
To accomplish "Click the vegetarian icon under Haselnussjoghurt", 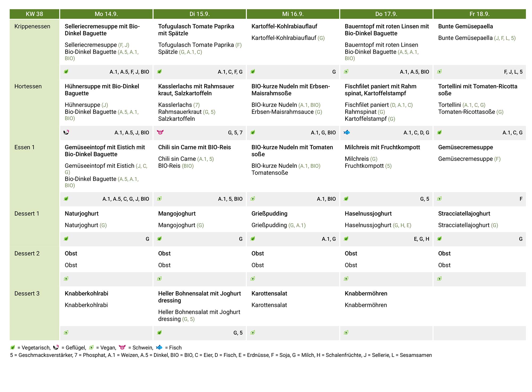I will click(x=346, y=239).
